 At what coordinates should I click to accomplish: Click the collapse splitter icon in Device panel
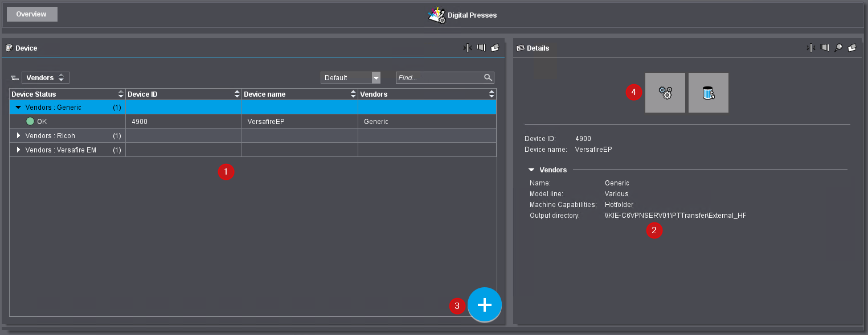(468, 48)
